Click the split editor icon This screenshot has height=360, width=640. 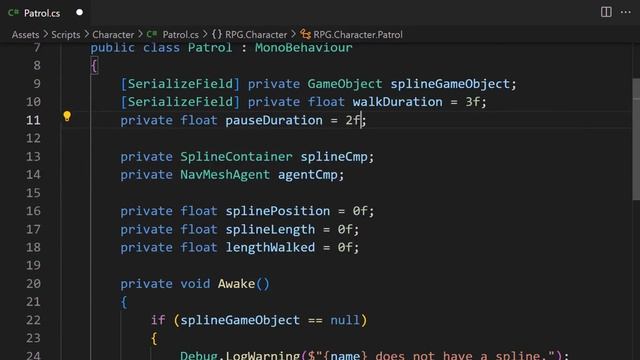(x=606, y=12)
